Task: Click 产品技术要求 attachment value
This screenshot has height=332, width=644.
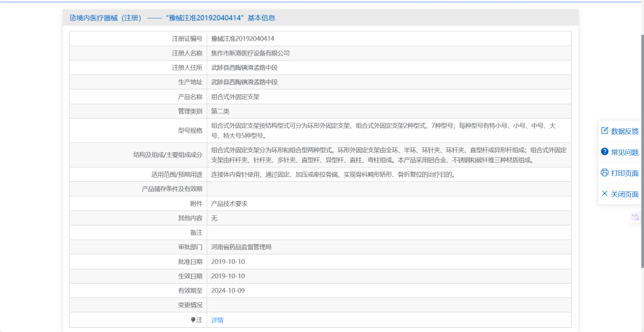Action: 229,203
